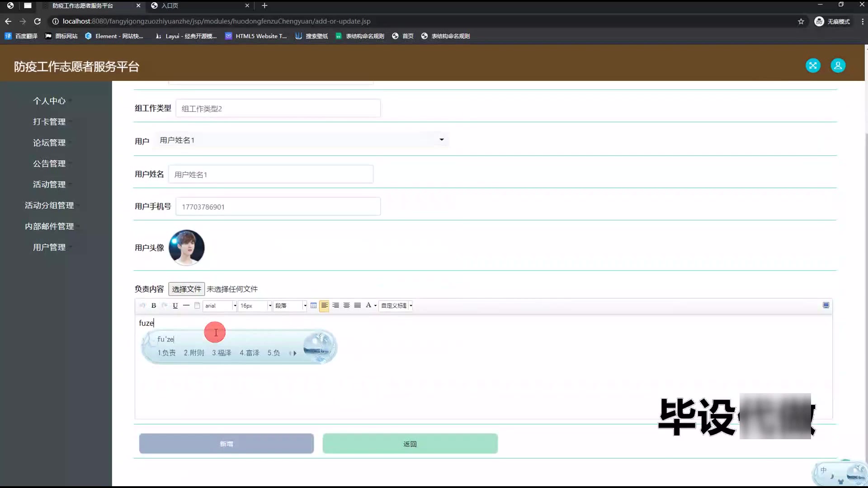
Task: Click the teal fullscreen toggle in the header
Action: pos(813,66)
